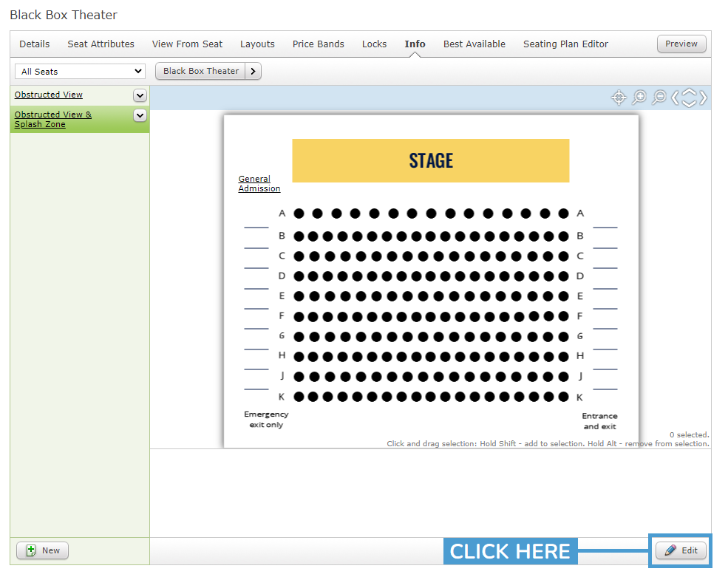This screenshot has width=728, height=577.
Task: Zoom out of the seating plan
Action: click(x=659, y=98)
